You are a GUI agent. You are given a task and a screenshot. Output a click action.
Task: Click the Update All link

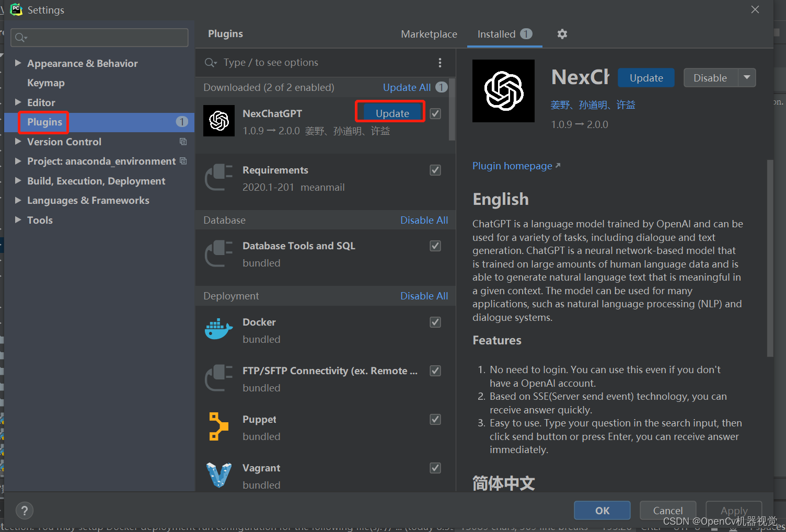(407, 87)
